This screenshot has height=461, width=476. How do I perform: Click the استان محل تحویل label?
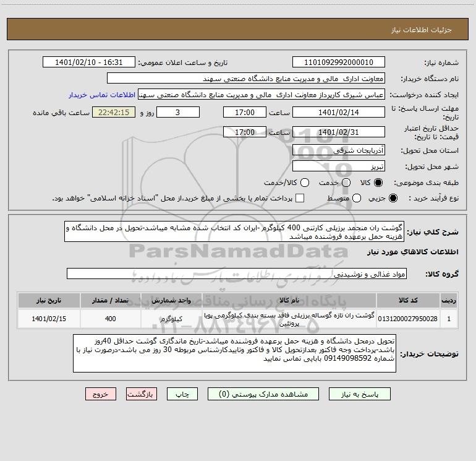click(x=430, y=151)
